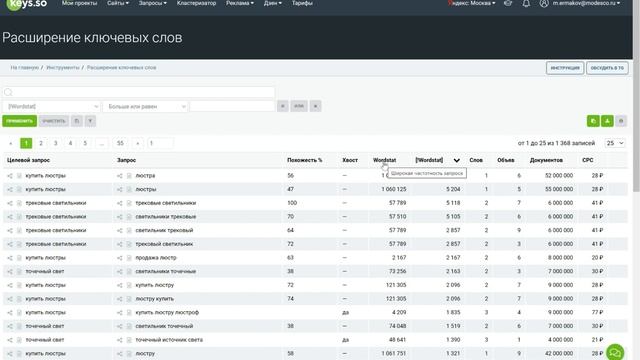Expand the Дзен menu dropdown
Viewport: 640px width, 360px height.
[x=272, y=3]
